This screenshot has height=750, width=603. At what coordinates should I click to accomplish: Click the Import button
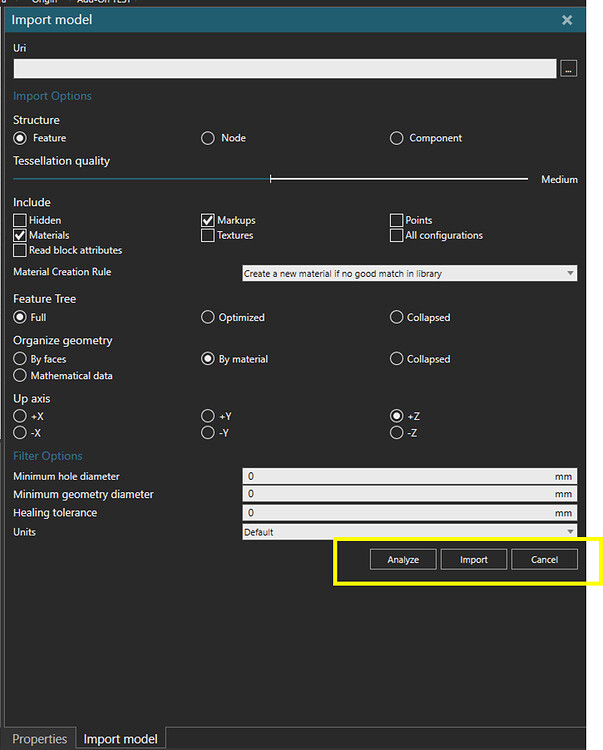coord(474,560)
